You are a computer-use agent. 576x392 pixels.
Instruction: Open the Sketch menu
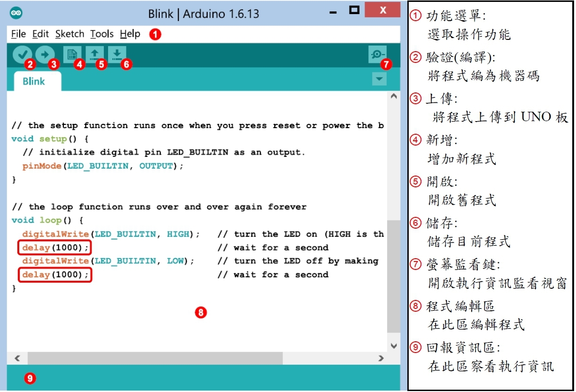(70, 34)
